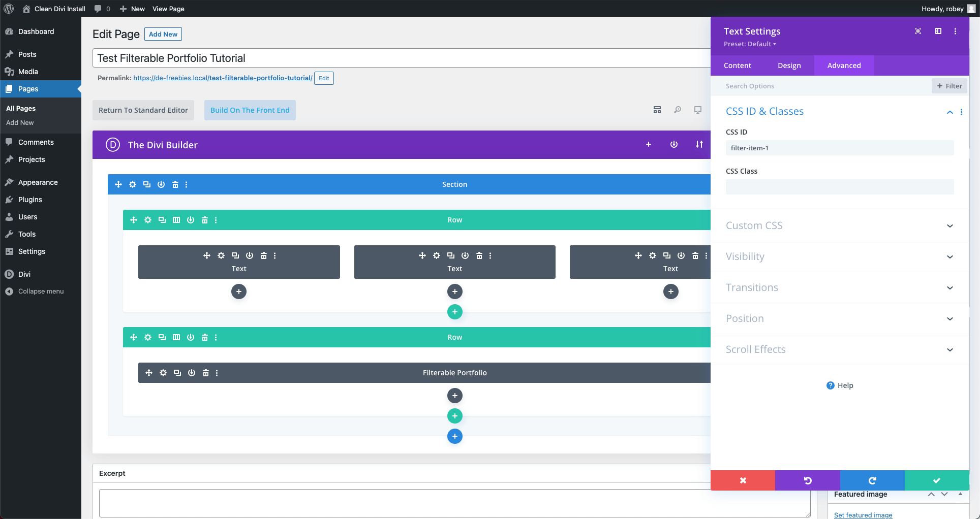The height and width of the screenshot is (519, 980).
Task: Open the Preset: Default dropdown
Action: [x=750, y=44]
